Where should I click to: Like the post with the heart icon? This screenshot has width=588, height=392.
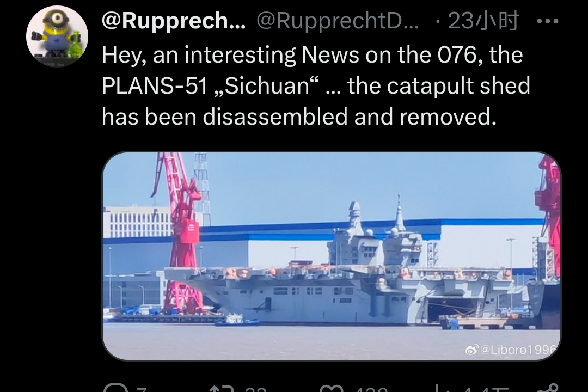pos(332,388)
